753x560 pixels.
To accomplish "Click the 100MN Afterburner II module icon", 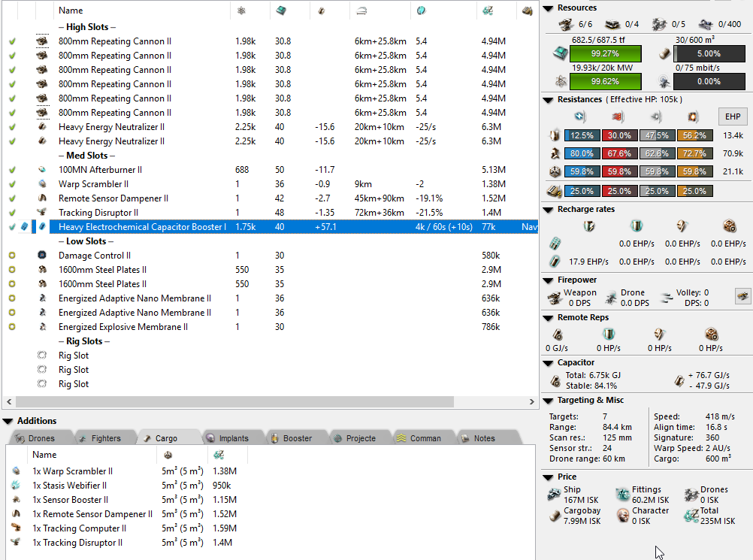I will [x=42, y=170].
